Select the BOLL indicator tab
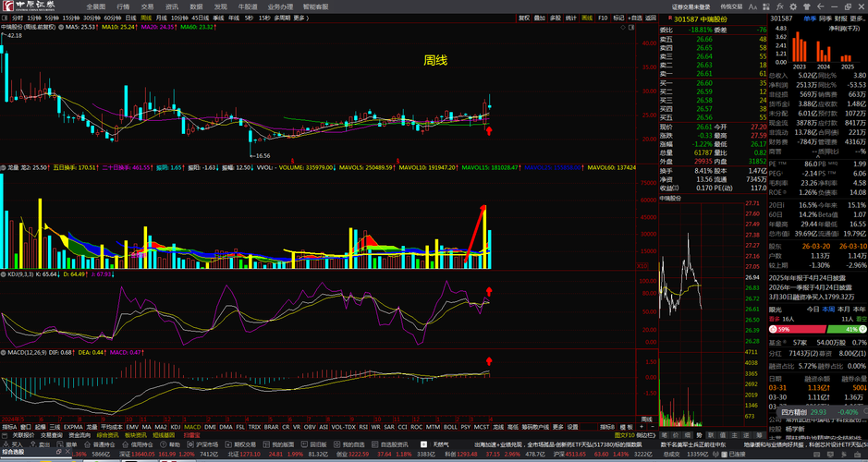This screenshot has width=868, height=462. (x=450, y=427)
